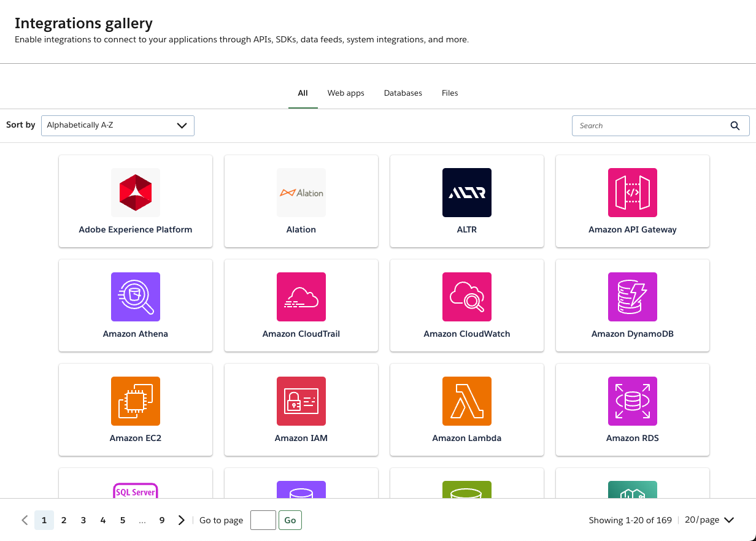Click the Go button
Viewport: 756px width, 541px height.
click(290, 520)
